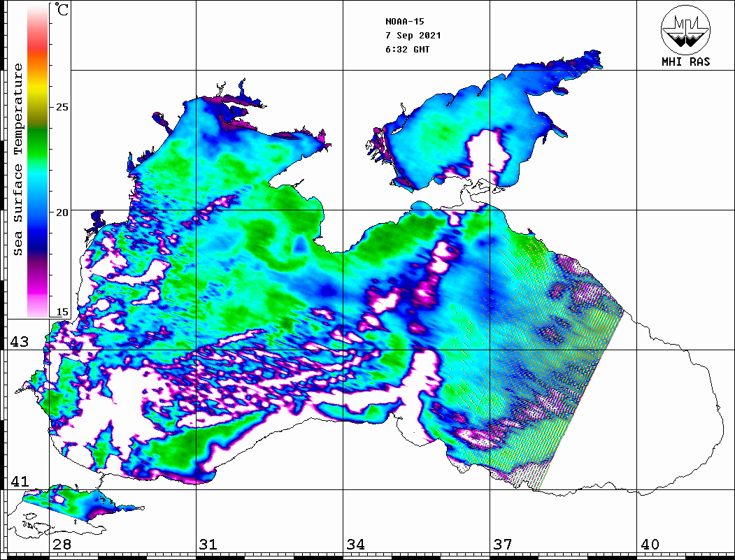
Task: Click the '15' colorbar tick label
Action: 62,312
